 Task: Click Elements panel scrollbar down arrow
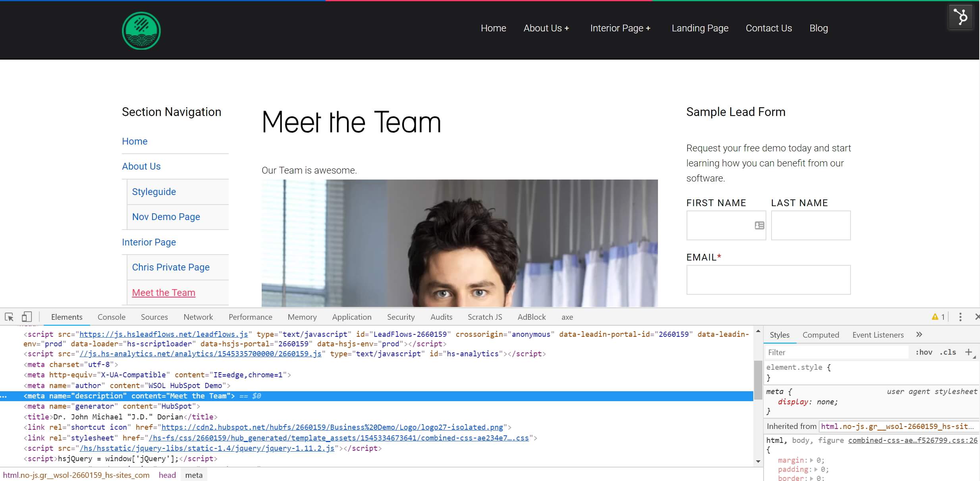[x=758, y=461]
